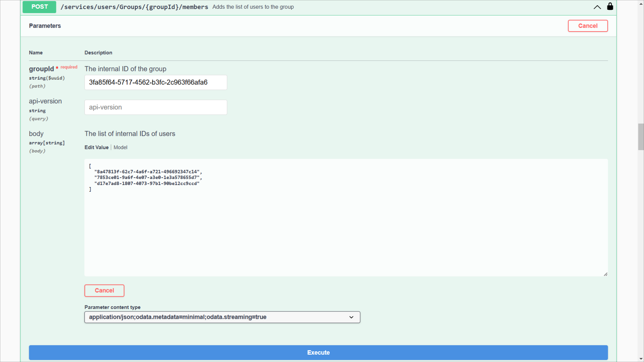
Task: Open the Parameter content type dropdown
Action: click(222, 317)
